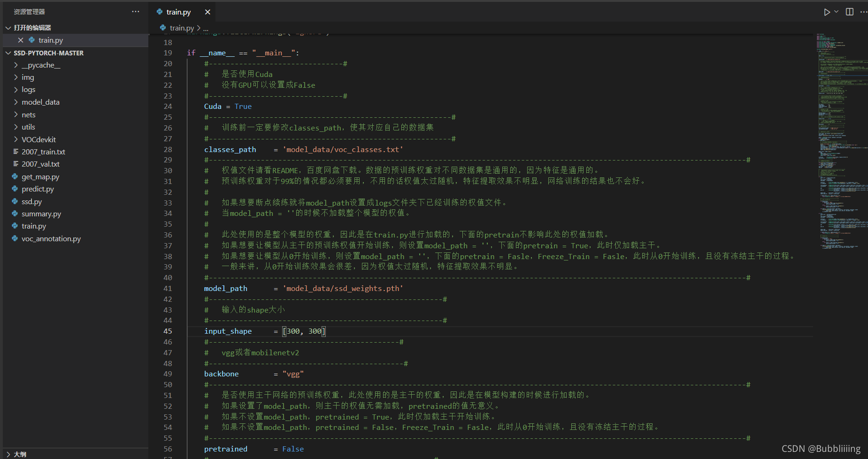Click Python icon beside predict.py
Image resolution: width=868 pixels, height=459 pixels.
pyautogui.click(x=15, y=189)
